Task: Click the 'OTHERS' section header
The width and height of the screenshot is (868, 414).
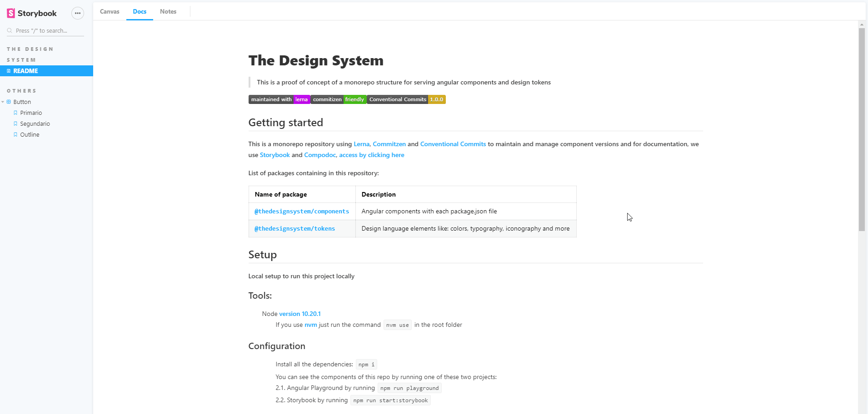Action: (21, 91)
